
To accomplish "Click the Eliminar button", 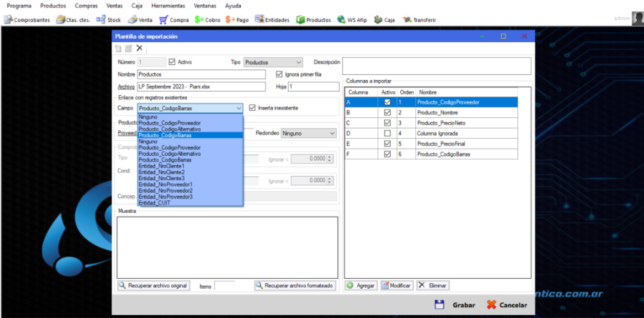I will (433, 286).
